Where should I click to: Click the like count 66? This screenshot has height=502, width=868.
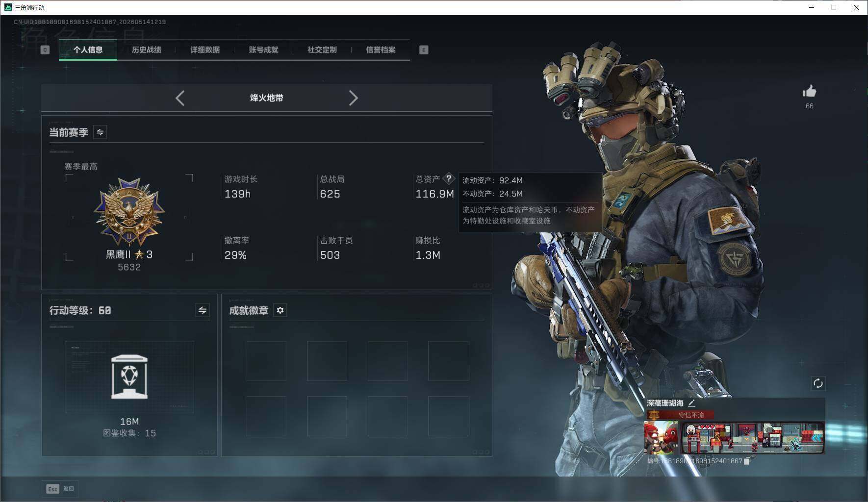coord(809,106)
